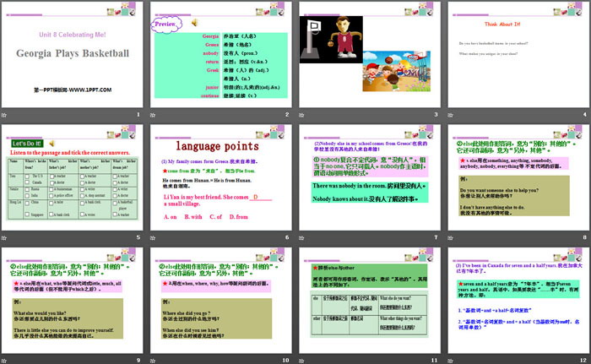The width and height of the screenshot is (591, 364).
Task: Click the speaker audio icon on the Preview slide
Action: point(194,23)
